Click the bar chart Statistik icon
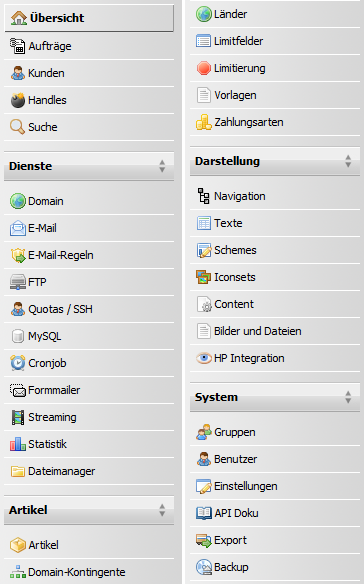 [18, 444]
